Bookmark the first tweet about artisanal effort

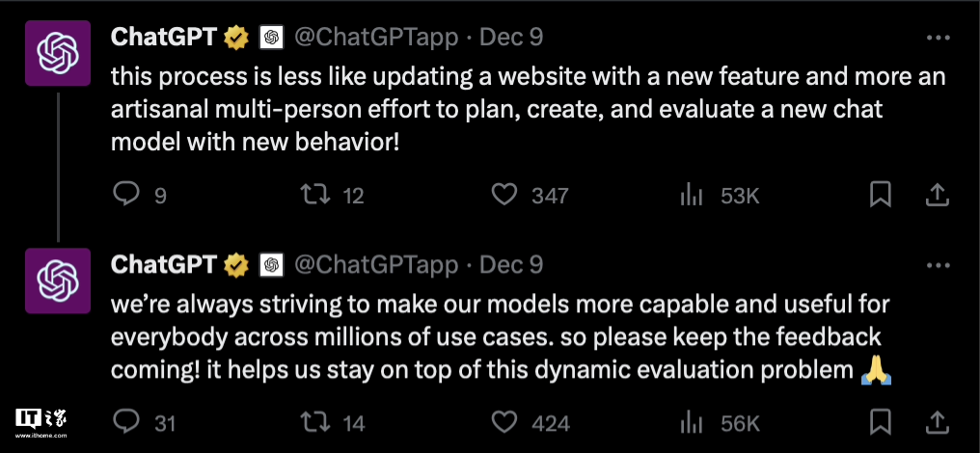(880, 196)
